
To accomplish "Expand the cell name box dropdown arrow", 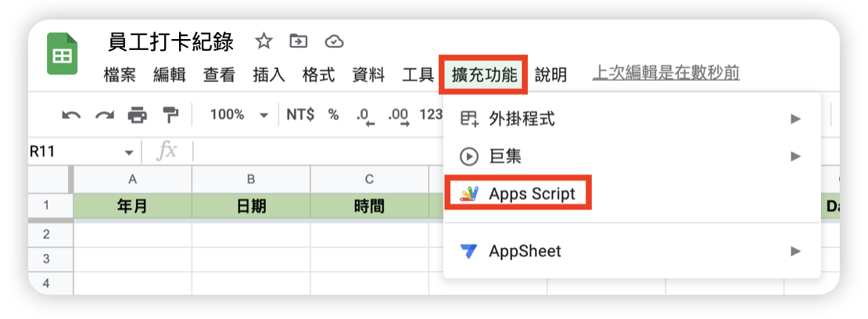I will (x=129, y=152).
